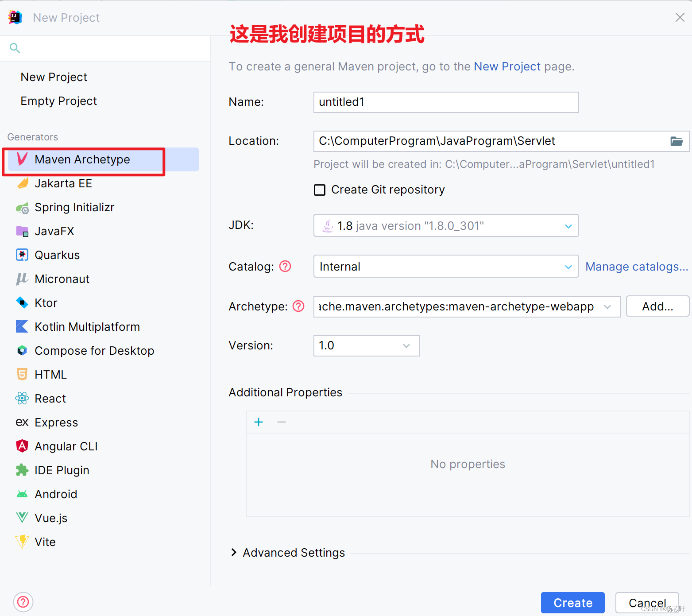Expand the Advanced Settings section
692x616 pixels.
pyautogui.click(x=234, y=552)
